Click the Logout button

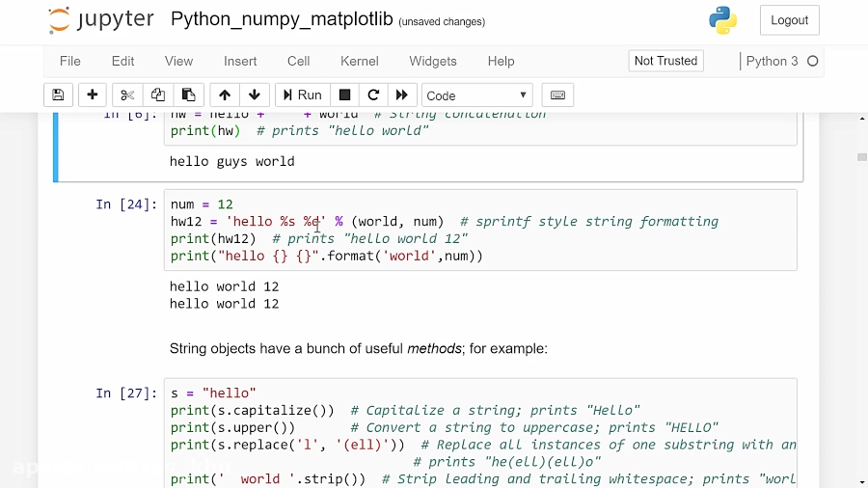coord(789,20)
